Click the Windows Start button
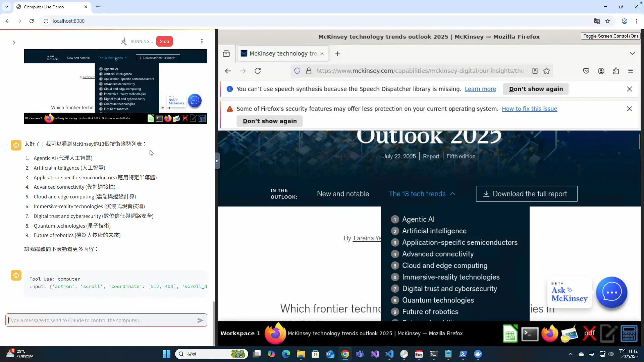This screenshot has height=362, width=644. pos(166,354)
